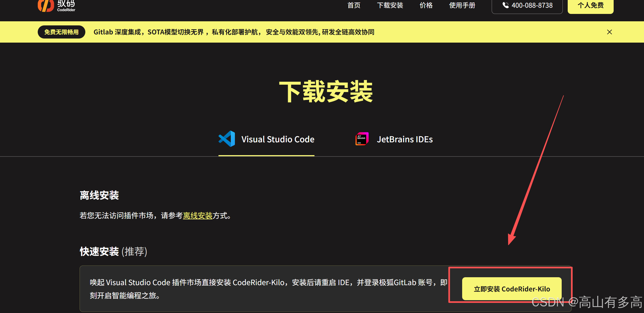Click the CodeRider orange logo icon
Viewport: 644px width, 313px height.
(46, 5)
